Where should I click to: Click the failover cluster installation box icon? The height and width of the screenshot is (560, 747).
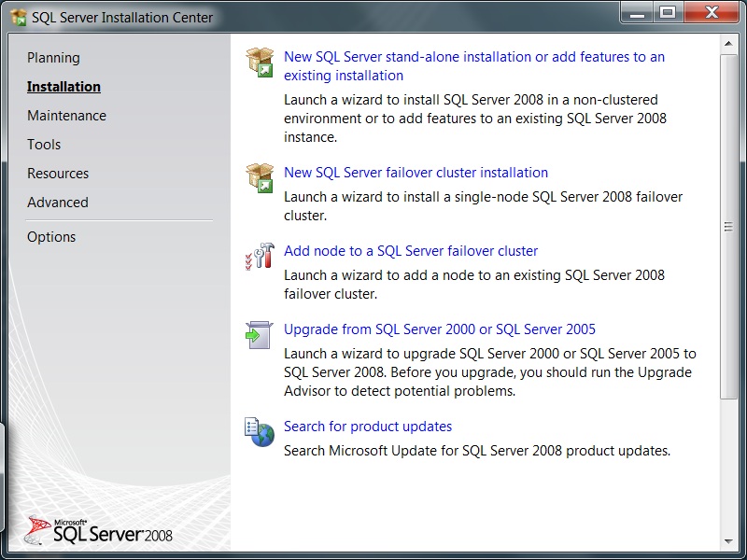[260, 176]
